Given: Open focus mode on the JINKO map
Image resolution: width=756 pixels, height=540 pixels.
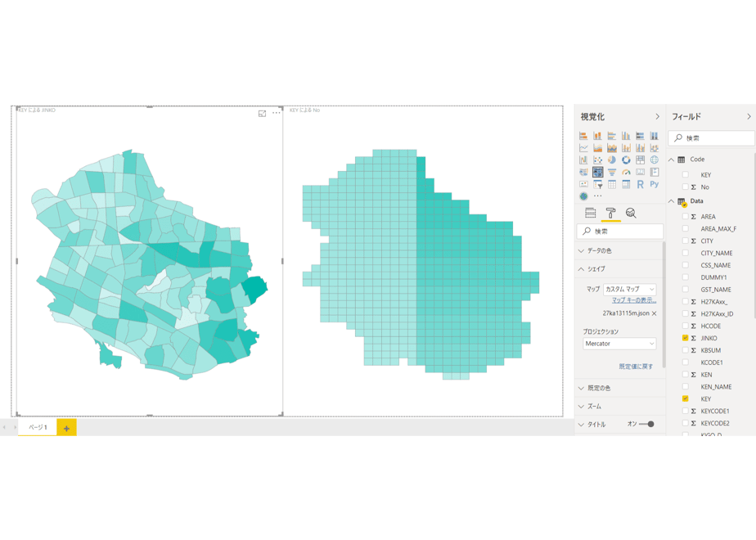Looking at the screenshot, I should [263, 113].
